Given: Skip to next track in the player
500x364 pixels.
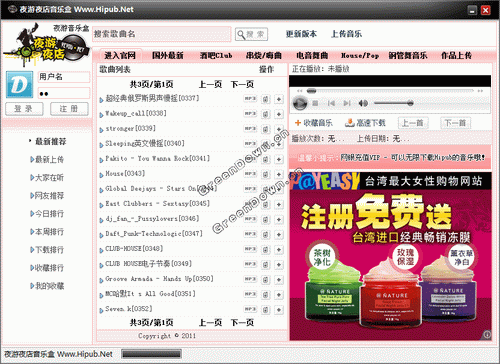Looking at the screenshot, I should coord(347,103).
